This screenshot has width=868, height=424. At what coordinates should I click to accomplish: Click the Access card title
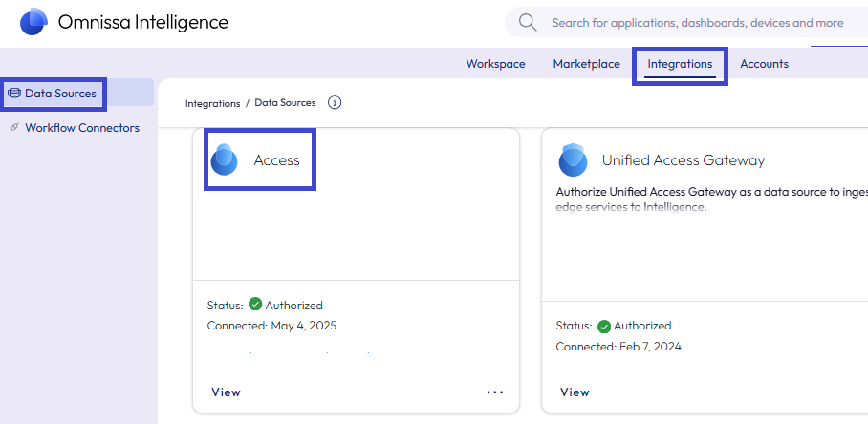coord(277,160)
